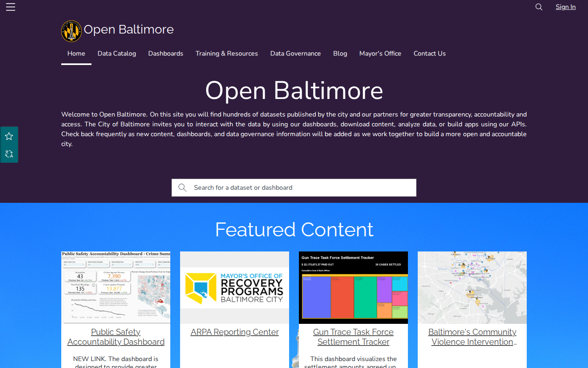The image size is (588, 368).
Task: Open the Dashboards menu item
Action: coord(166,54)
